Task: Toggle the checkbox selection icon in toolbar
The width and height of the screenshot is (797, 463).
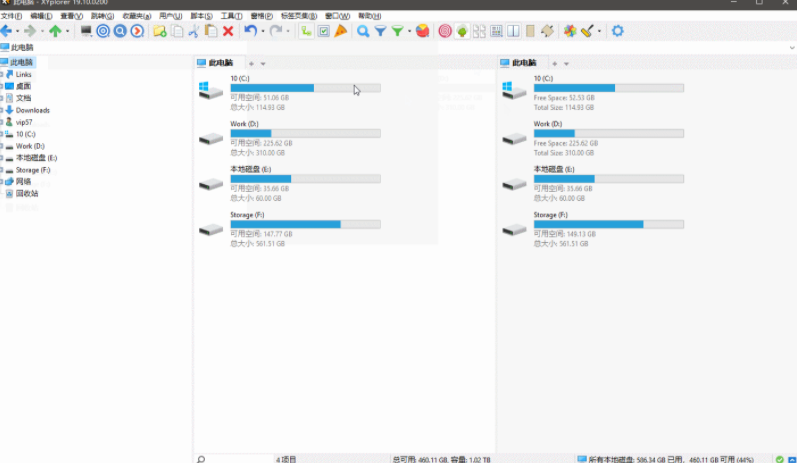Action: 323,31
